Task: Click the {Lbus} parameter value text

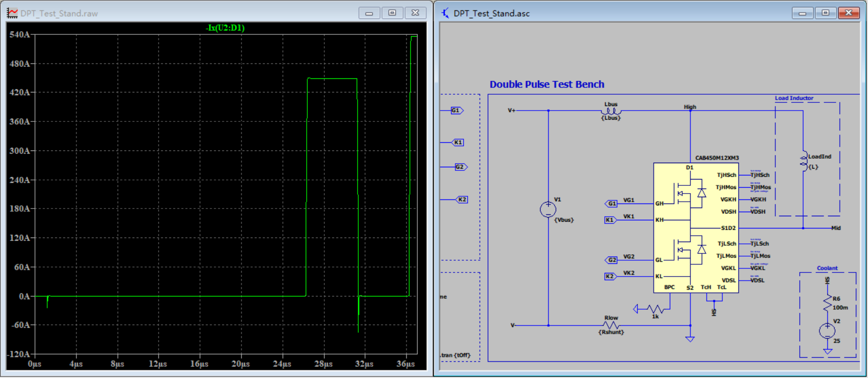Action: (611, 118)
